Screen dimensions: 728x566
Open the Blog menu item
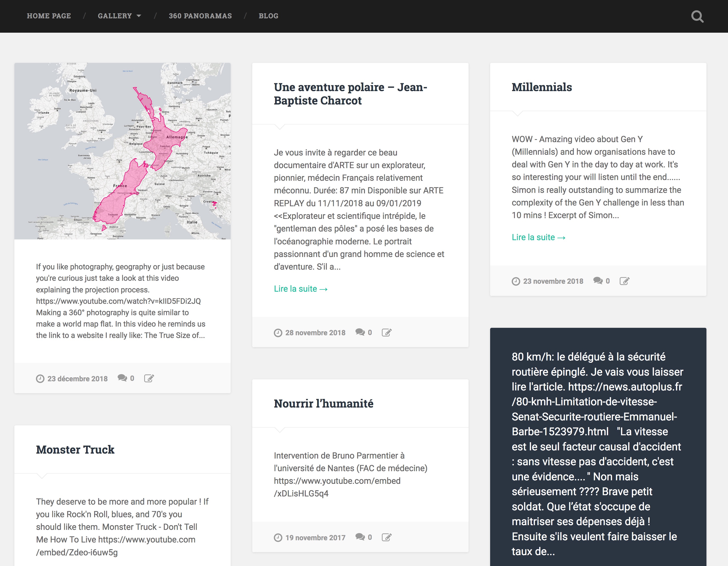(x=268, y=16)
